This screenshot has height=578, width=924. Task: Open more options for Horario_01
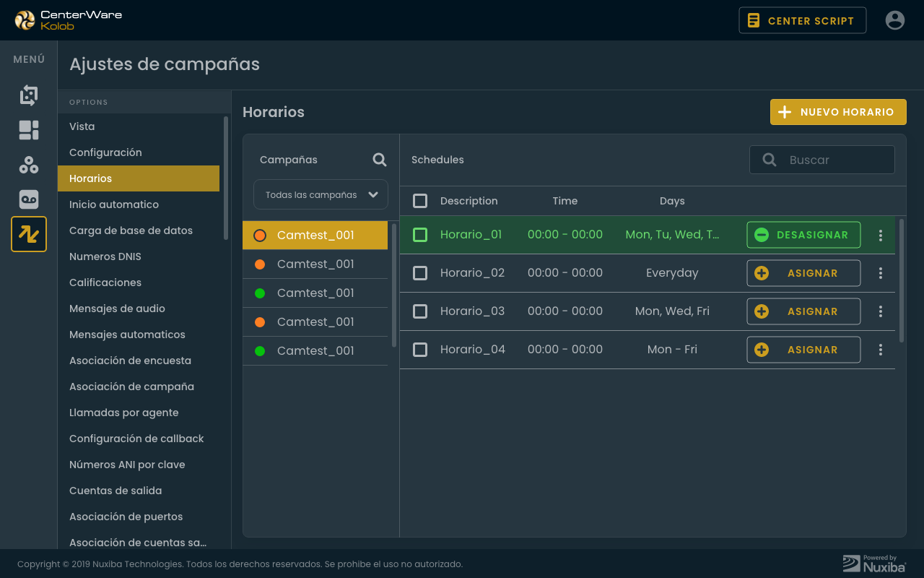(x=881, y=235)
